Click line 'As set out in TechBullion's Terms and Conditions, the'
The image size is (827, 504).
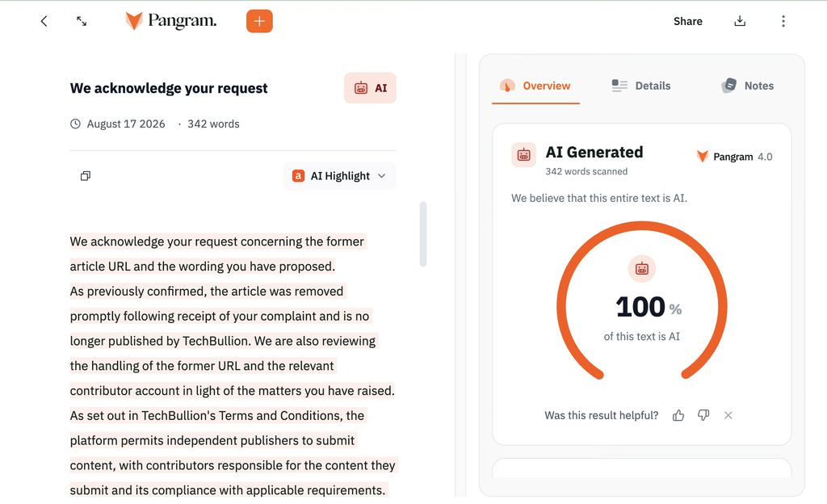[x=217, y=415]
